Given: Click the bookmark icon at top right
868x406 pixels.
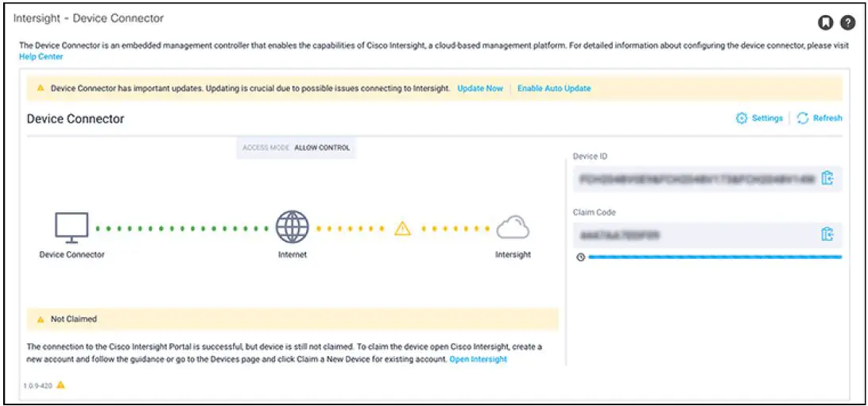Looking at the screenshot, I should 825,23.
